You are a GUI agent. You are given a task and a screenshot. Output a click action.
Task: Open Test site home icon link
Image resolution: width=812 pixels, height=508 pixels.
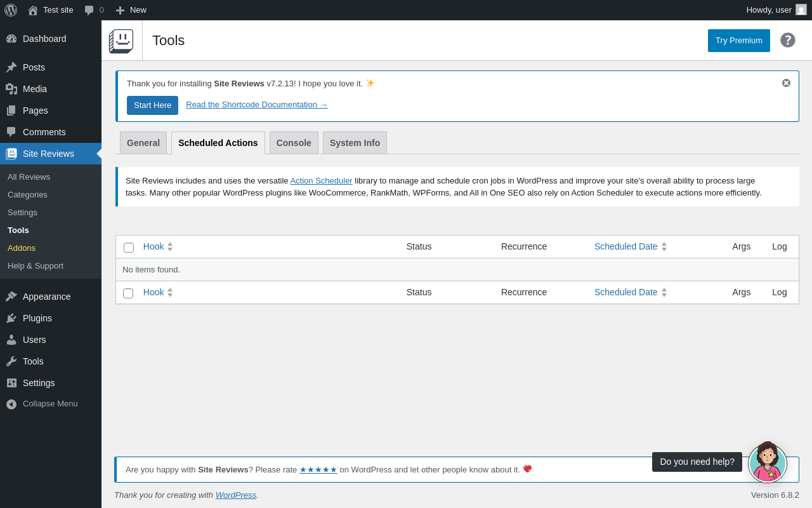point(33,10)
